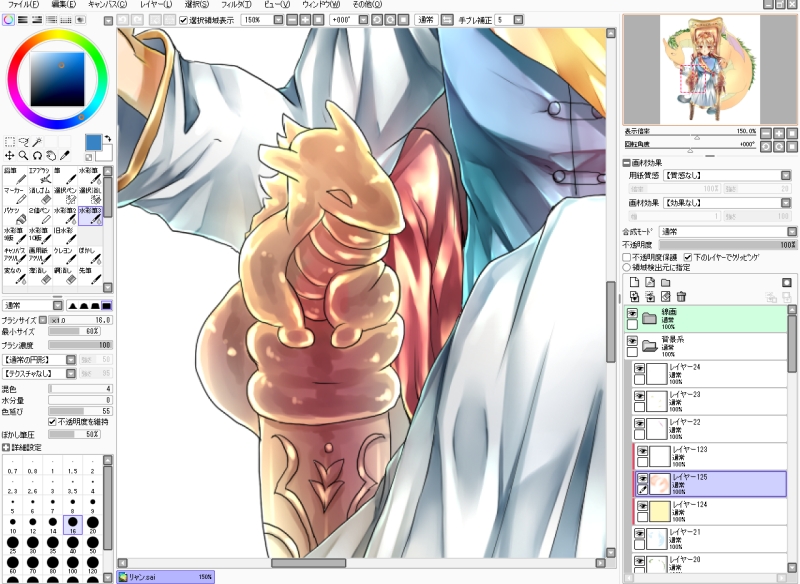Collapse the 画材効果 section
Viewport: 800px width, 584px height.
coord(627,163)
